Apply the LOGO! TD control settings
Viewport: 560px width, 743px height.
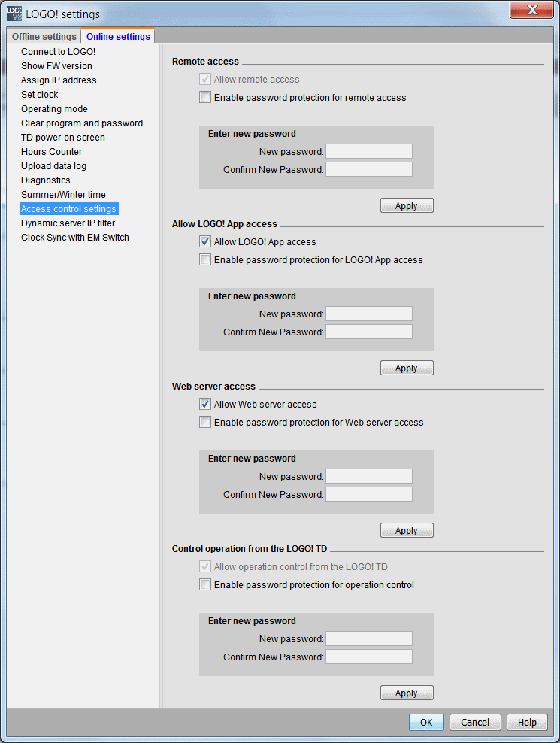[407, 693]
